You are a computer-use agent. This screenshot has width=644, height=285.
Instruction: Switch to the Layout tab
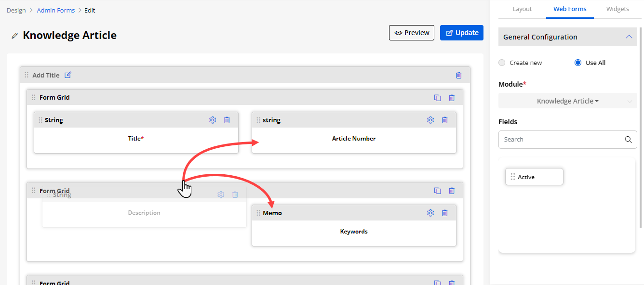(x=522, y=9)
